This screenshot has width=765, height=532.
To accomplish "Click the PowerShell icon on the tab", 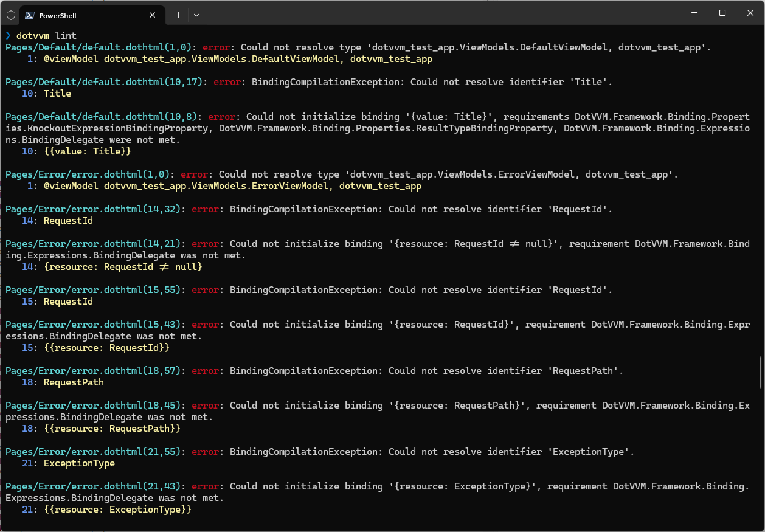I will (x=29, y=15).
